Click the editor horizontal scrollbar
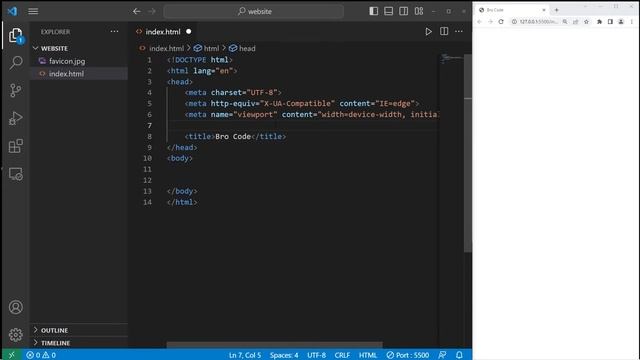This screenshot has height=360, width=640. tap(274, 345)
